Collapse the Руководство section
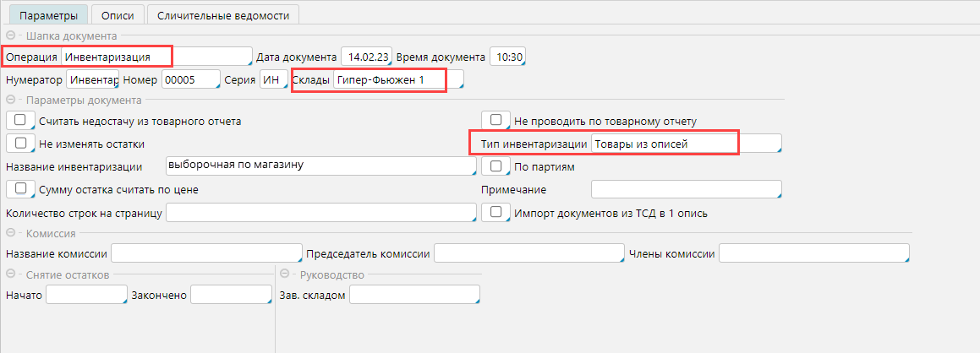The height and width of the screenshot is (353, 980). point(285,274)
